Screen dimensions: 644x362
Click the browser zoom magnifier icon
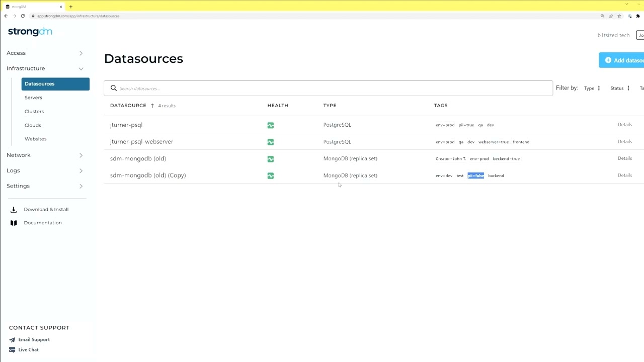click(602, 16)
